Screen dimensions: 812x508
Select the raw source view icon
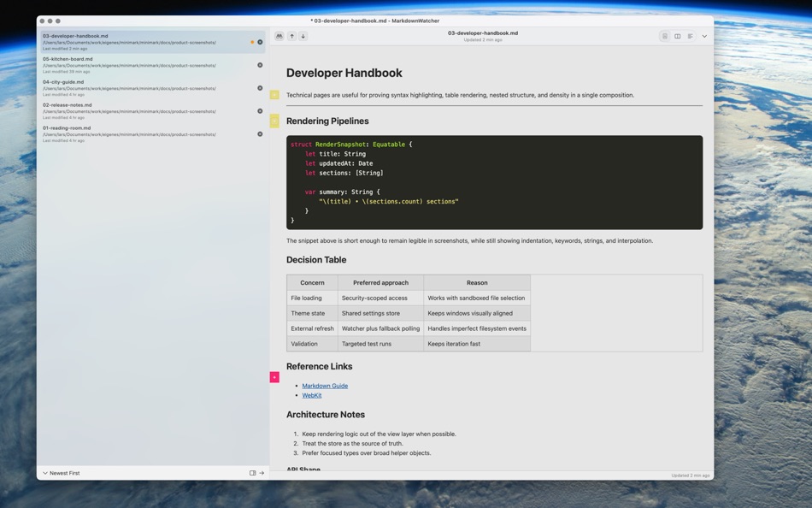pyautogui.click(x=690, y=36)
